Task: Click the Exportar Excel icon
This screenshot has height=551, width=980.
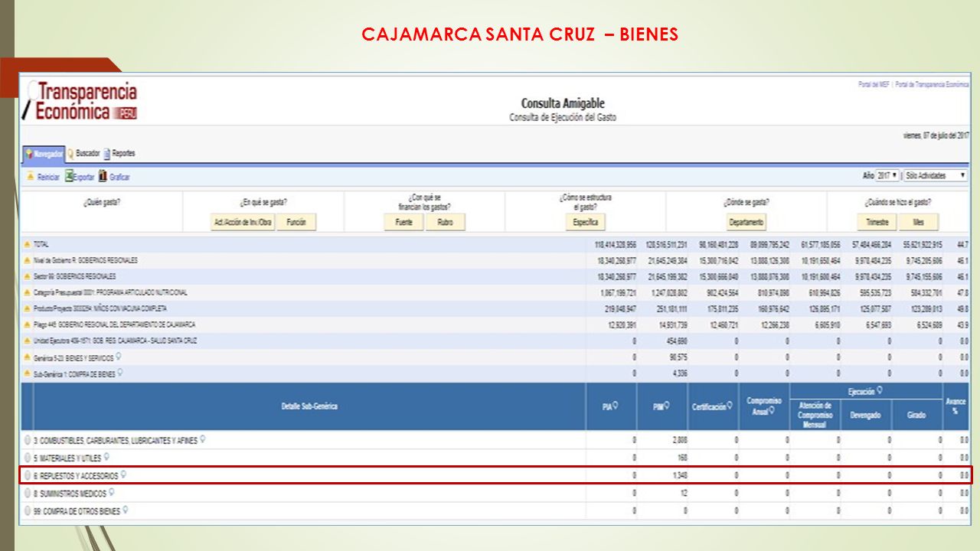Action: coord(69,176)
